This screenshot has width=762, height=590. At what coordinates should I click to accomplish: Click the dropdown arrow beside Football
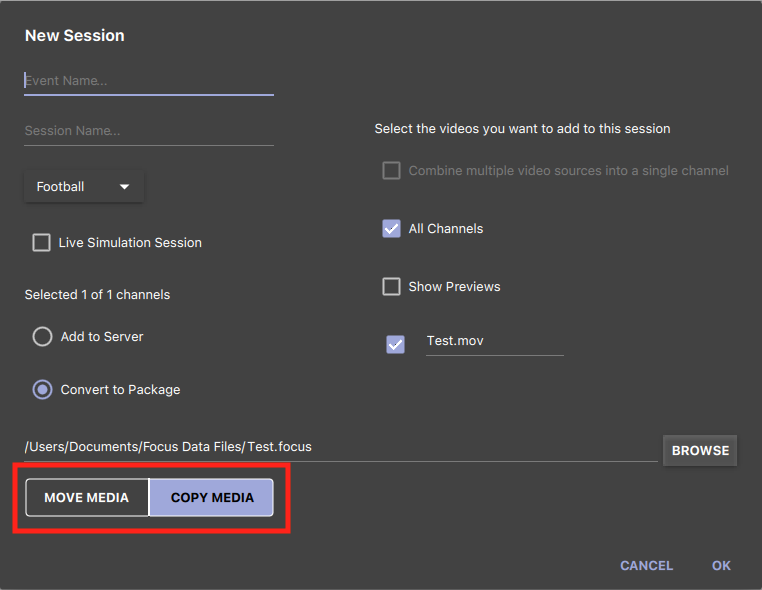(124, 187)
